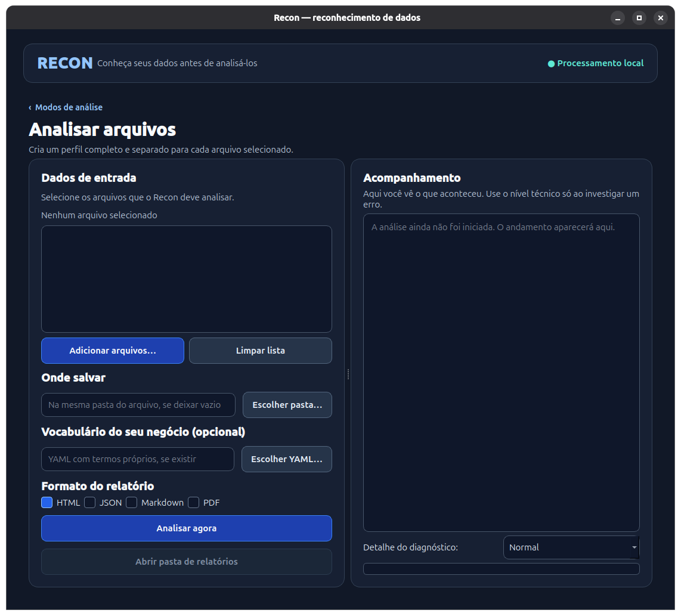Click the Formato do relatório heading

(x=98, y=486)
